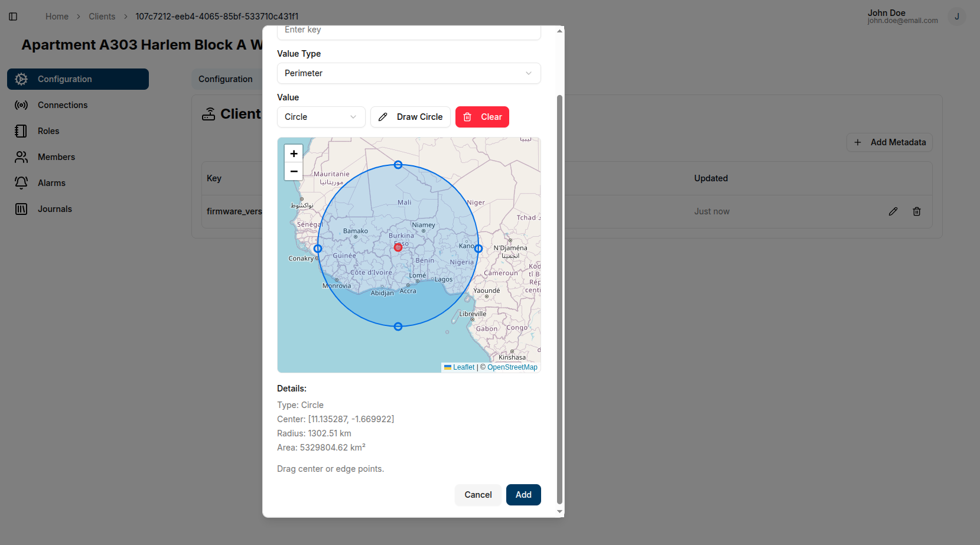Select the Roles menu item
The width and height of the screenshot is (980, 545).
pyautogui.click(x=48, y=131)
